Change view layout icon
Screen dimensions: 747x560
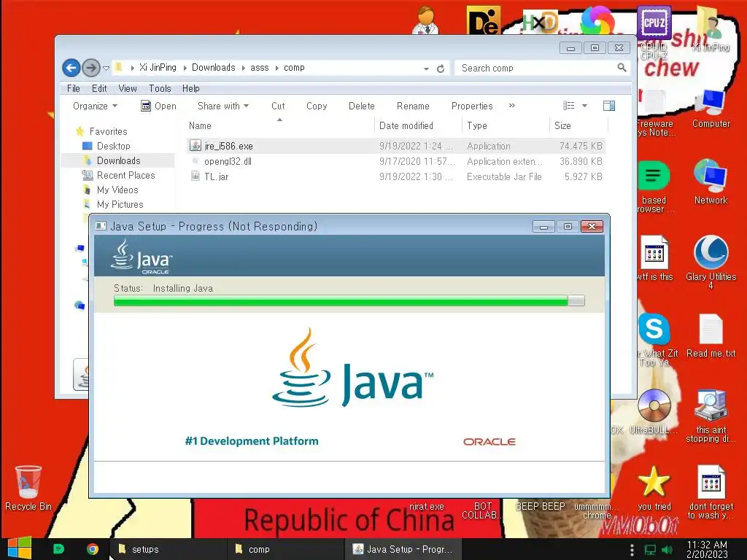(x=569, y=106)
